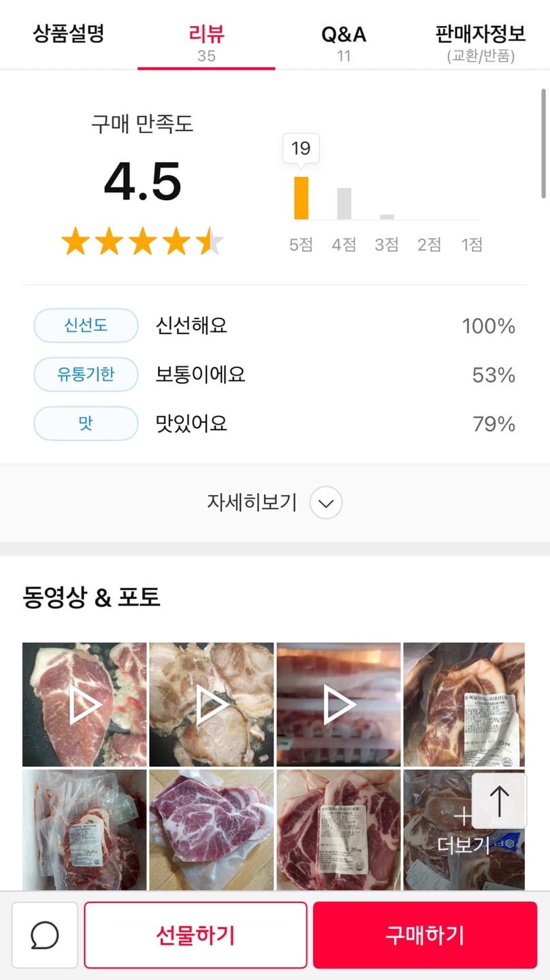Play the second review video of cooked meat
550x980 pixels.
[x=212, y=705]
